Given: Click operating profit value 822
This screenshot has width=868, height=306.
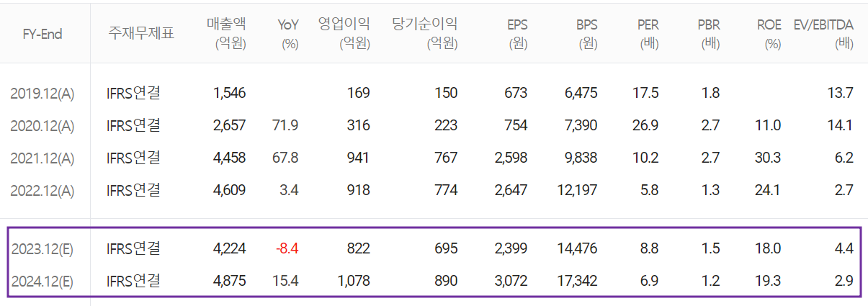Looking at the screenshot, I should click(x=358, y=249).
